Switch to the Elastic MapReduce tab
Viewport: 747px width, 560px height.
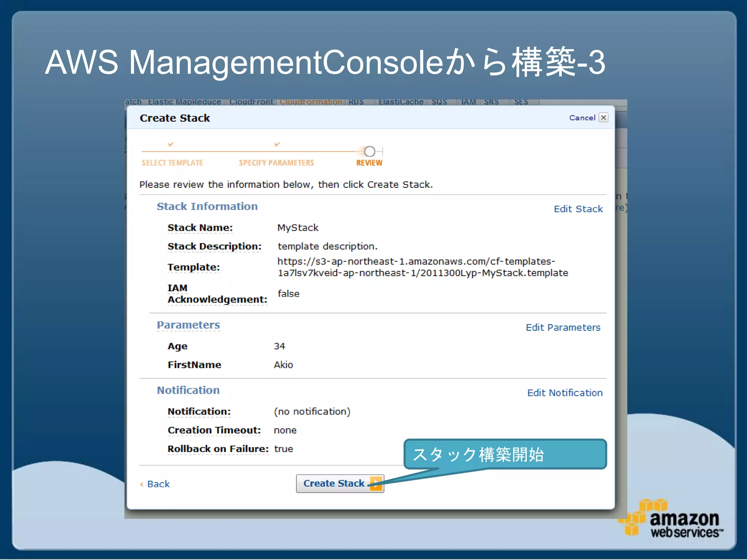(184, 102)
